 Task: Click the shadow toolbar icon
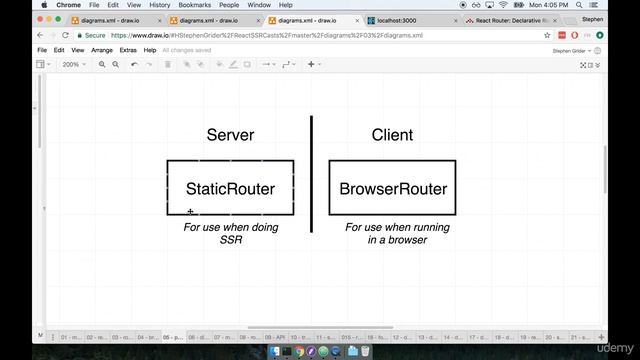pos(247,64)
